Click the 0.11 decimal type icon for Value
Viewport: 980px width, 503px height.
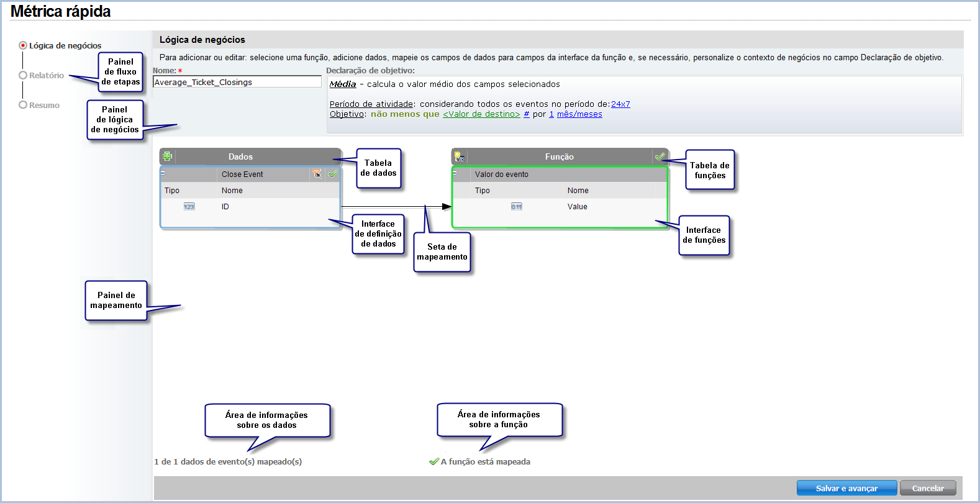(x=516, y=207)
